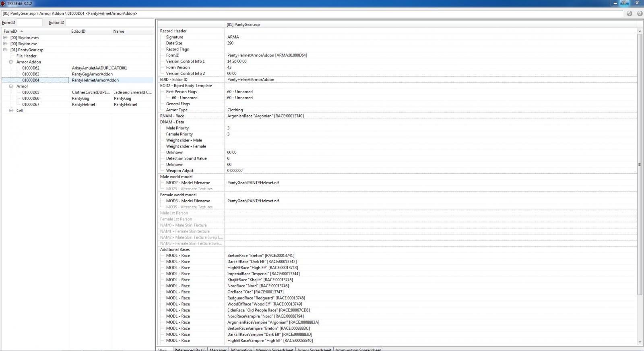Click the Version Control Info 1 value
This screenshot has width=644, height=351.
click(237, 61)
